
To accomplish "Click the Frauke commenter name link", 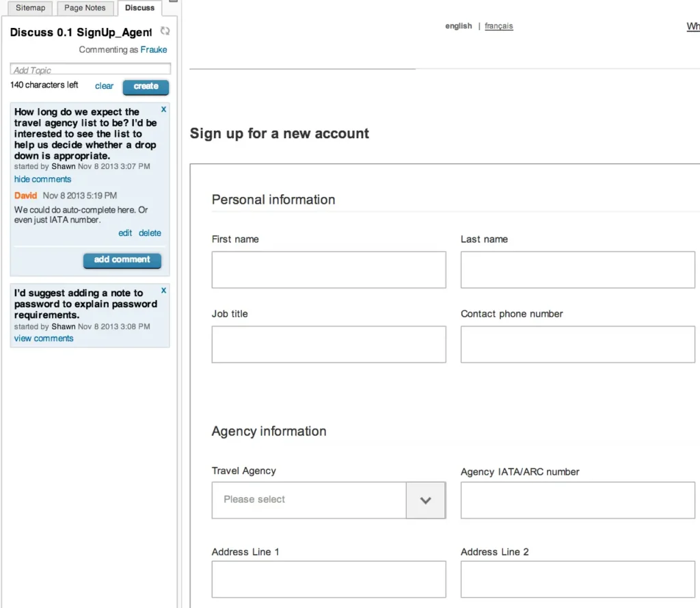I will point(154,50).
